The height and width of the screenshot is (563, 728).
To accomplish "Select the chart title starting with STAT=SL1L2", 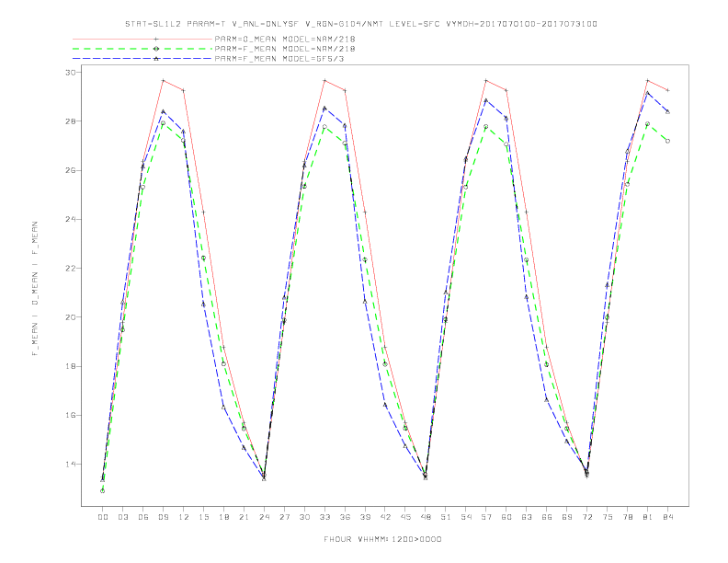I will coord(360,24).
